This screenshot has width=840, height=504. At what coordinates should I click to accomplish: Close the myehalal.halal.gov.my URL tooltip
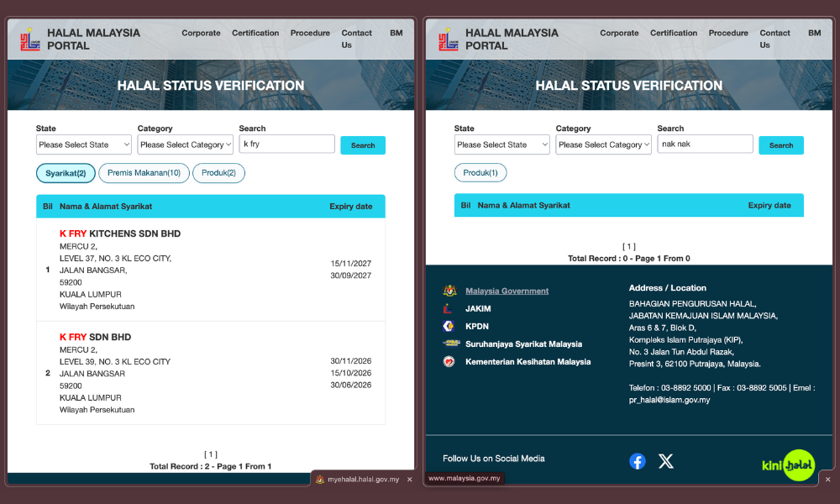[409, 480]
